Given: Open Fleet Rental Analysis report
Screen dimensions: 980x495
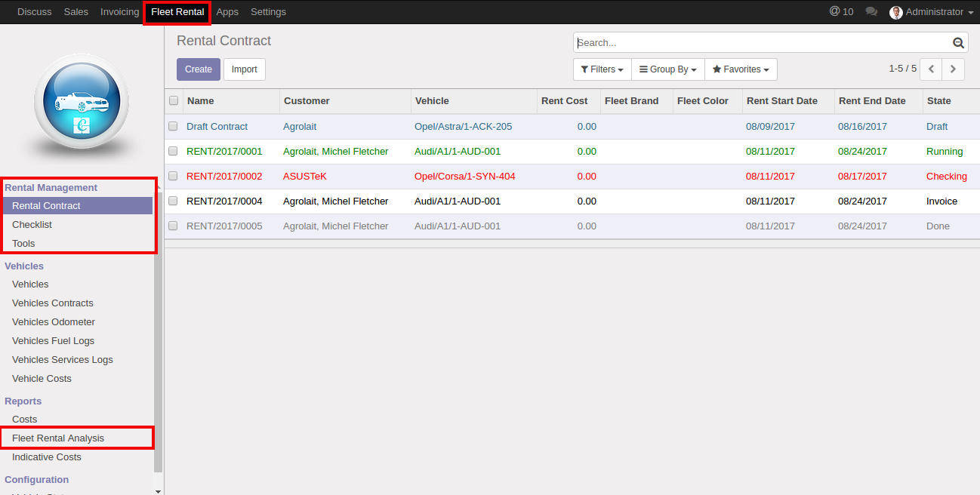Looking at the screenshot, I should [58, 438].
